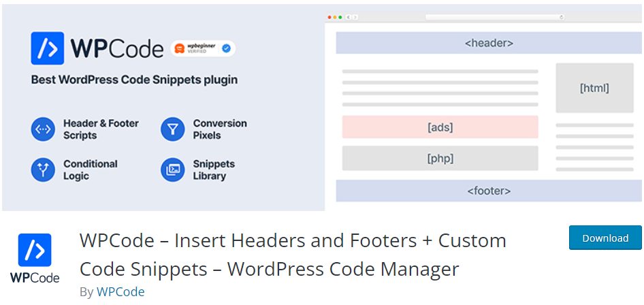Click the 'Header & Footer Scripts' label
The height and width of the screenshot is (305, 644).
[x=101, y=129]
